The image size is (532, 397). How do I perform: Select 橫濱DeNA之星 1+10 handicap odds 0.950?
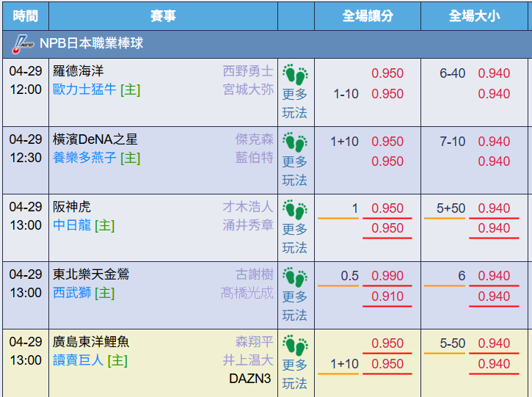387,142
